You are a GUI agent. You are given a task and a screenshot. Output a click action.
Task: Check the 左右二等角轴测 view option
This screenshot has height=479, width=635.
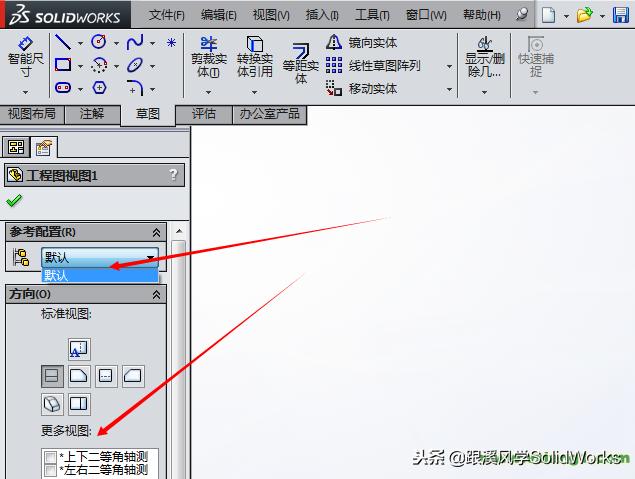coord(51,470)
